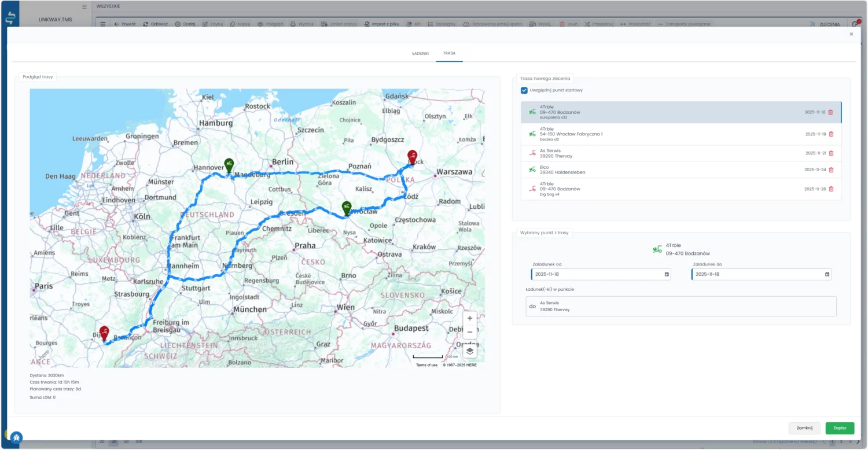Screen dimensions: 868x450
Task: Click the map layers icon
Action: [469, 351]
